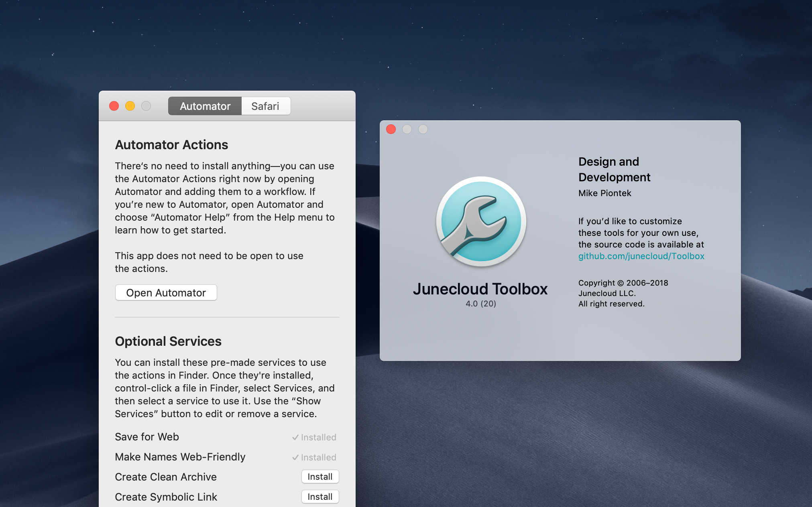
Task: Close the Automator Actions window
Action: (114, 106)
